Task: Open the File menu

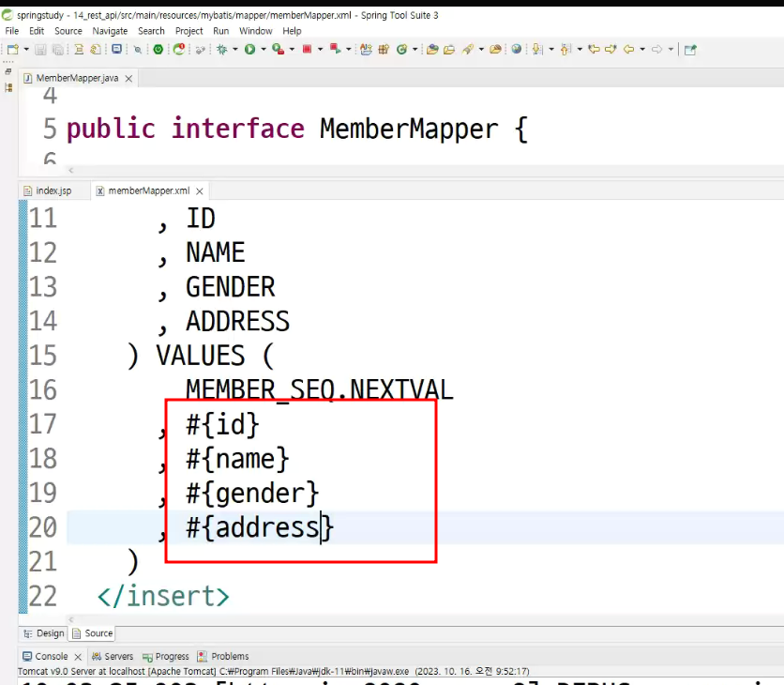Action: point(11,31)
